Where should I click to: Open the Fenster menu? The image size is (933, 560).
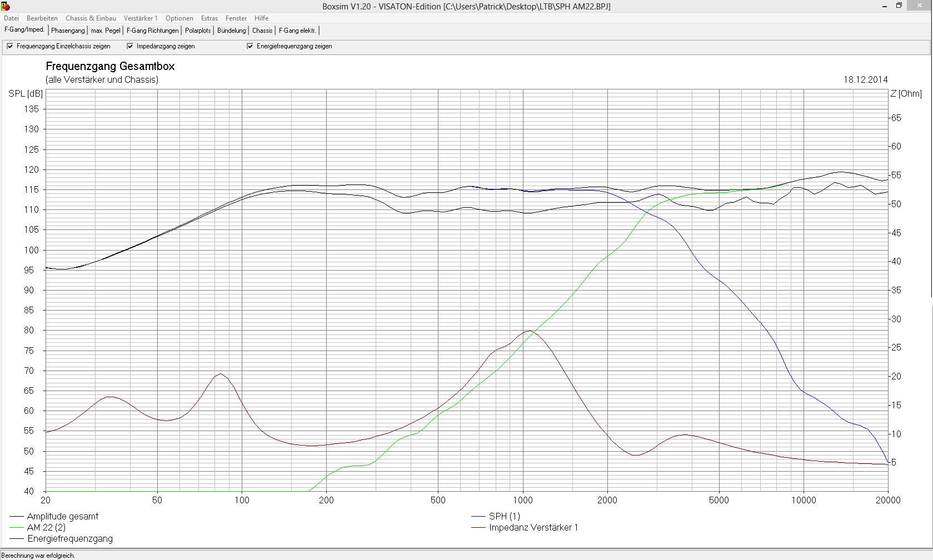236,18
